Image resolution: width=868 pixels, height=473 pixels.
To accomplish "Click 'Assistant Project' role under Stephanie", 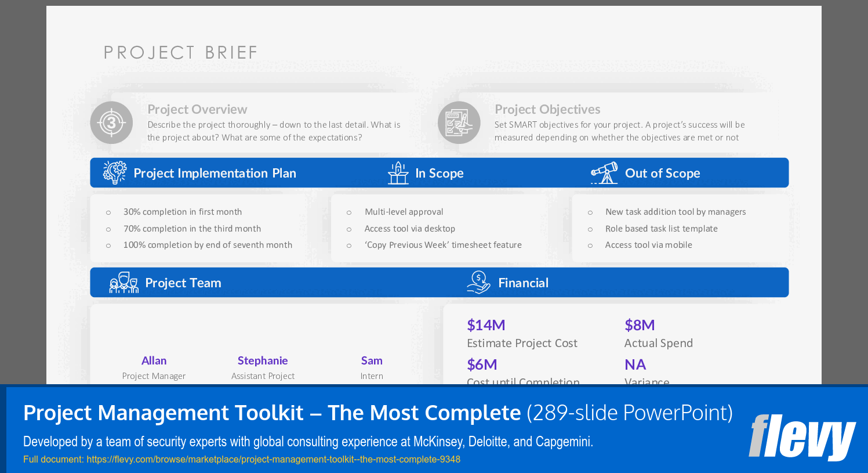I will coord(263,376).
